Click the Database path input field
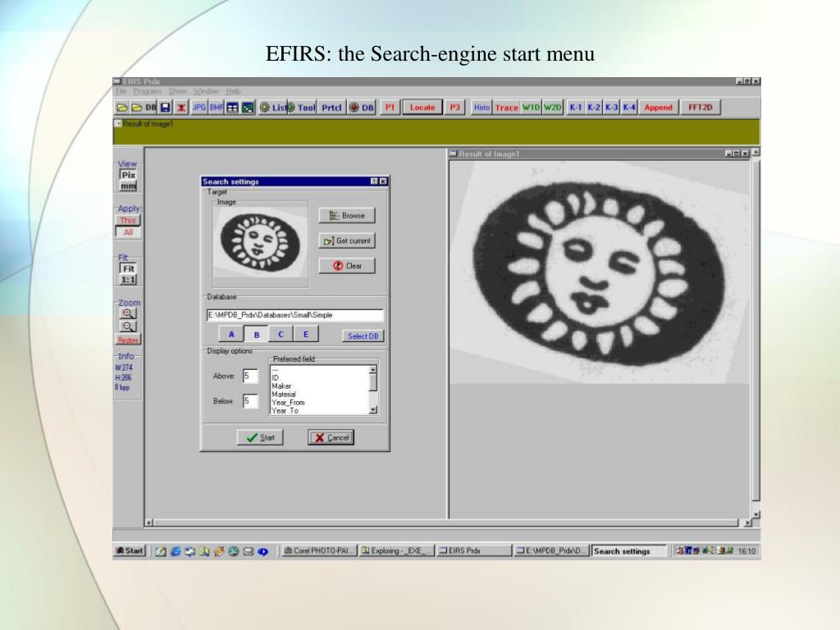The width and height of the screenshot is (840, 630). click(x=295, y=315)
